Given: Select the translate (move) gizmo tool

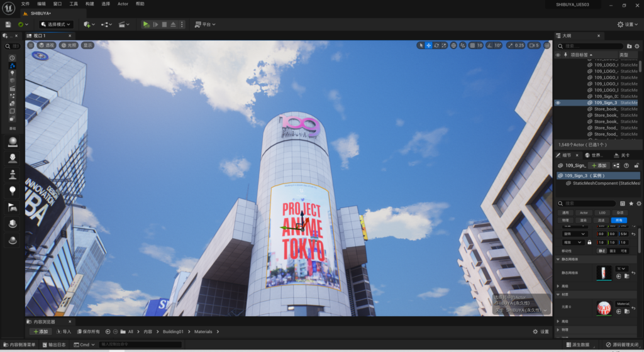Looking at the screenshot, I should pyautogui.click(x=428, y=45).
